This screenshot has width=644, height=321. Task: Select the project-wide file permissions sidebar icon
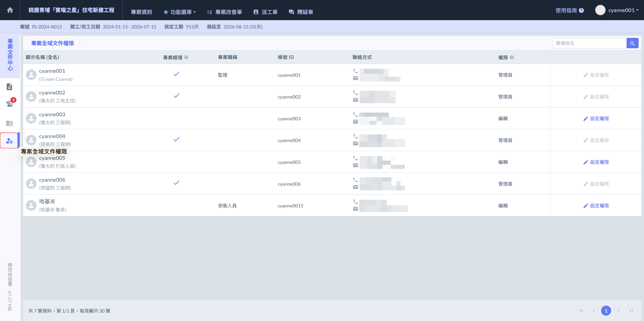pos(9,141)
